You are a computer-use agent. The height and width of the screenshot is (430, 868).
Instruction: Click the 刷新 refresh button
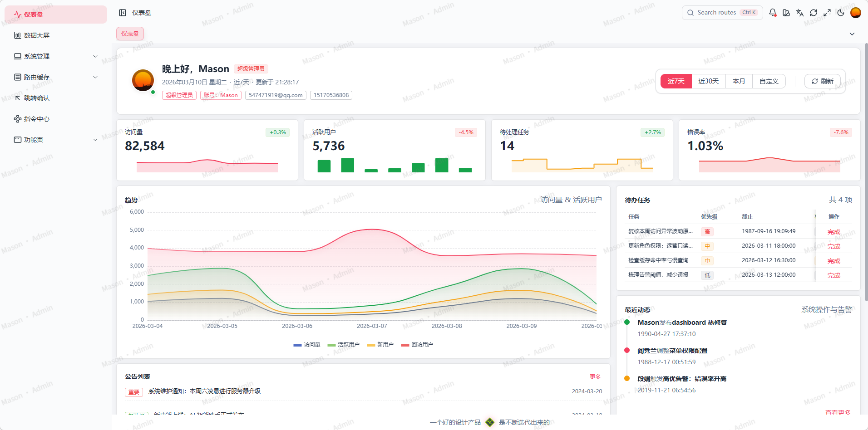(x=823, y=81)
